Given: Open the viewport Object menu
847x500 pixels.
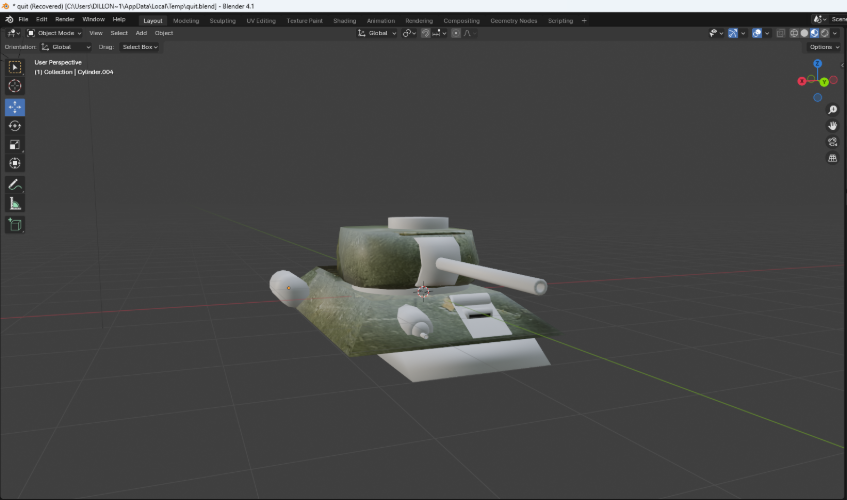Looking at the screenshot, I should point(164,33).
